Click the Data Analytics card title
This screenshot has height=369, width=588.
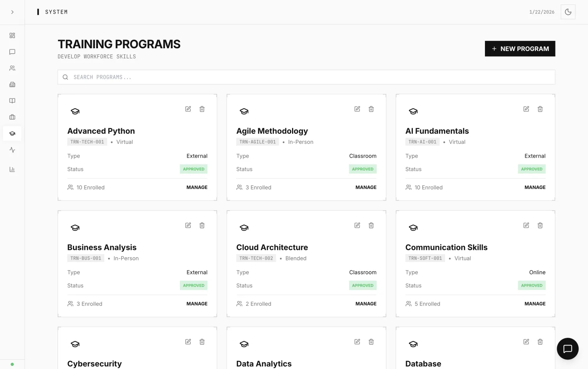click(x=264, y=364)
